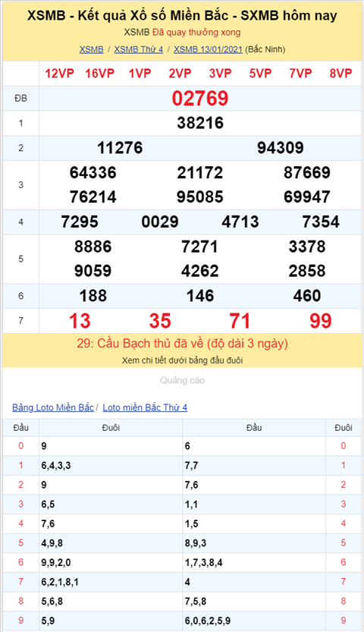Select seventh prize number 13
The image size is (364, 632).
point(80,321)
